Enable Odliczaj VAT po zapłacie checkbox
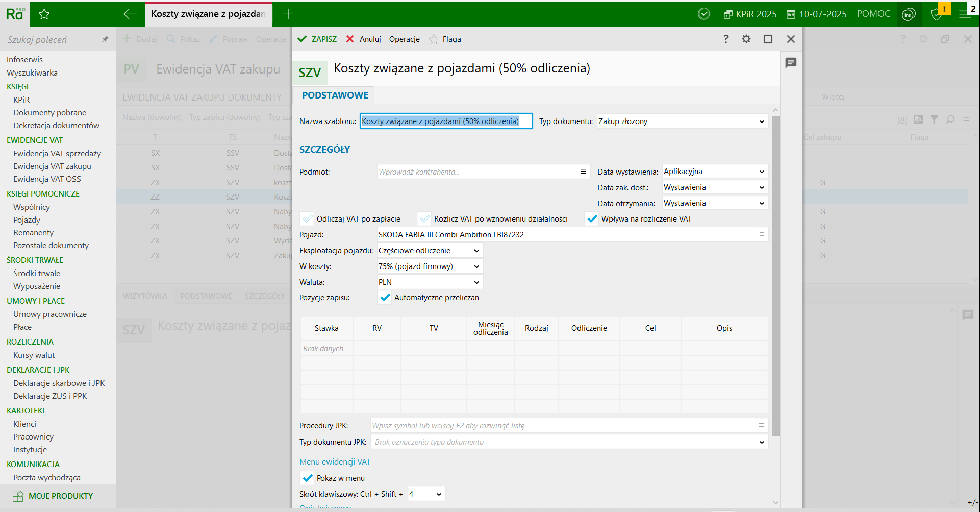 click(307, 219)
